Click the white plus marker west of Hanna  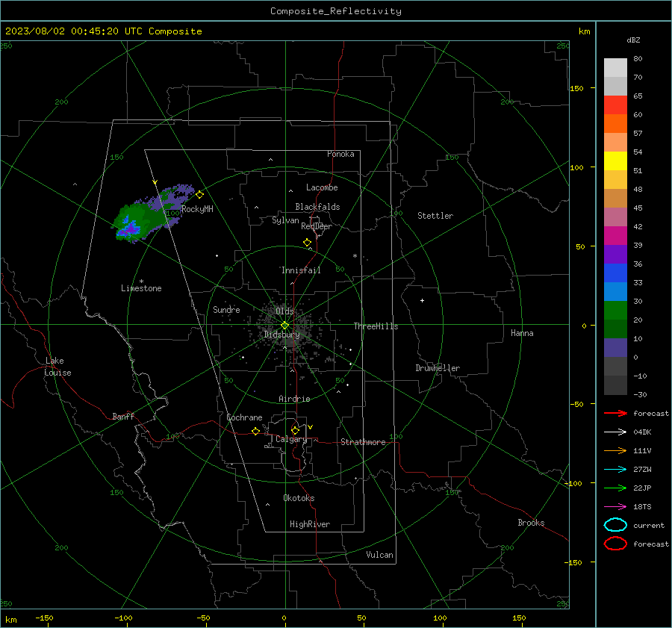pos(422,300)
